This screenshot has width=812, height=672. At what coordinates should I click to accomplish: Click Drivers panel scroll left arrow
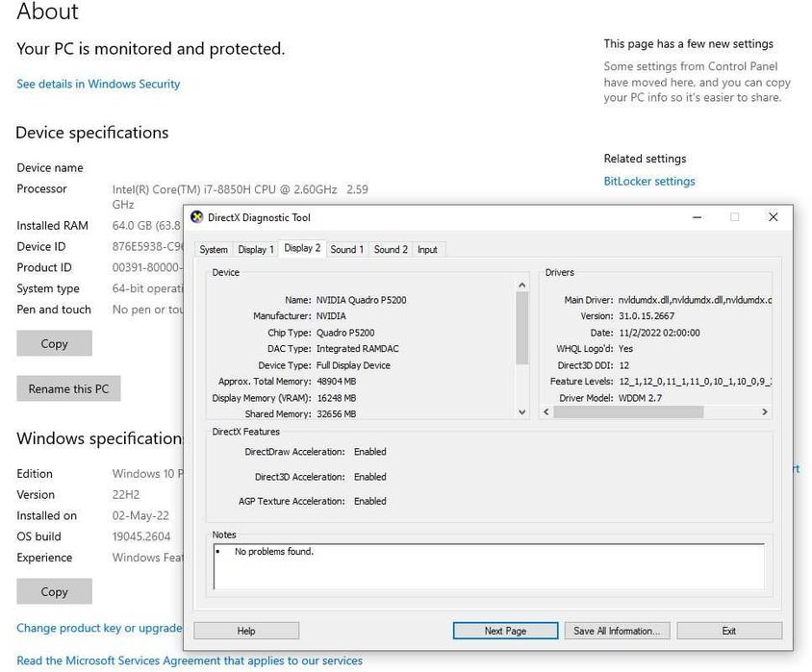(546, 411)
